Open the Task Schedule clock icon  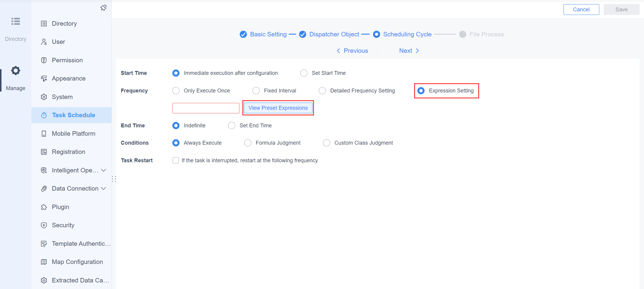(x=44, y=115)
